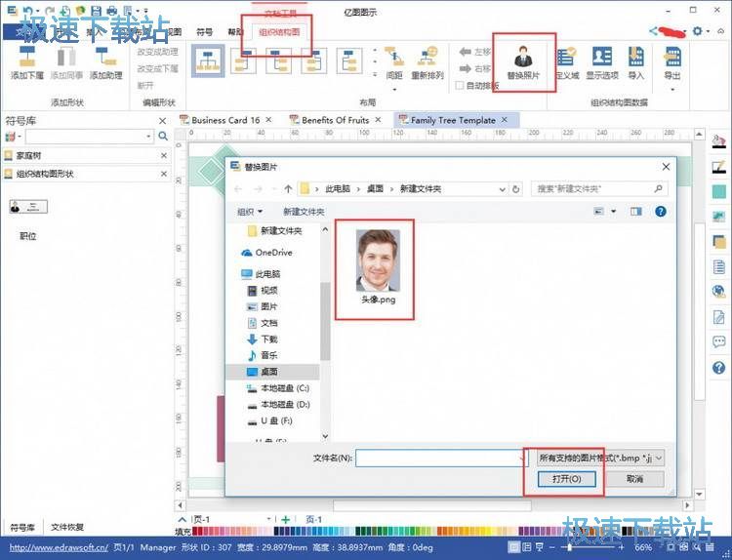Screen dimensions: 732x560
Task: Click the search magnifier in 符号库 panel
Action: pyautogui.click(x=163, y=137)
